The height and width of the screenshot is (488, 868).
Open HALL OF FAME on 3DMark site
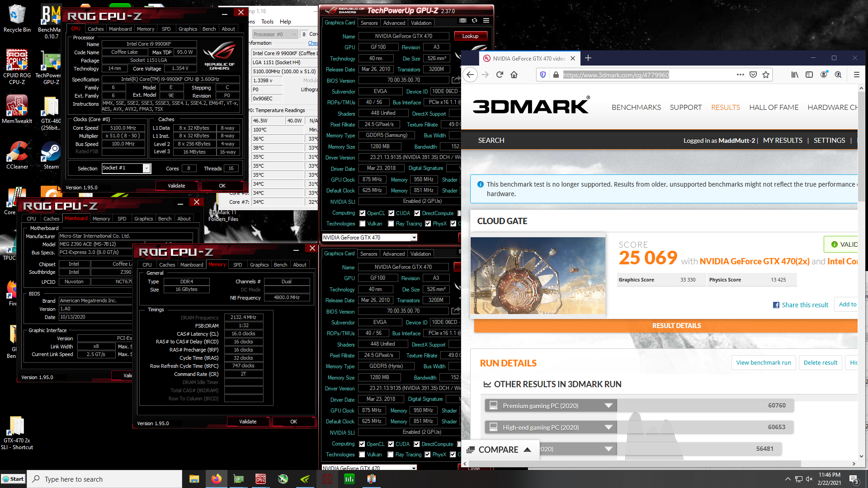point(774,108)
